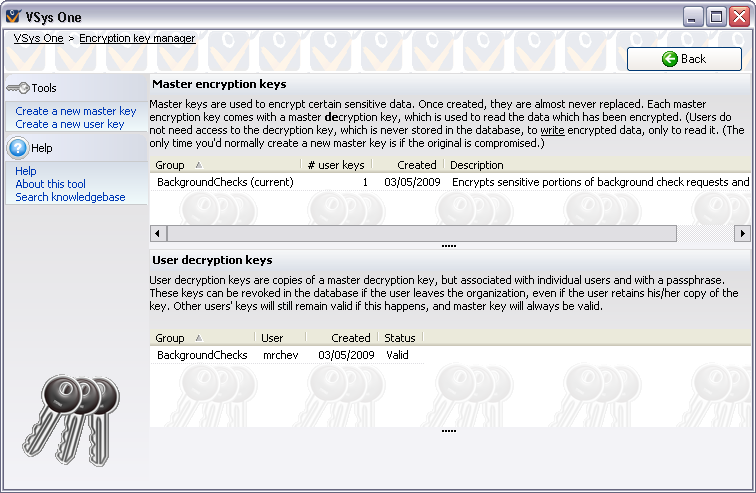This screenshot has width=756, height=493.
Task: Click the Back button
Action: 684,59
